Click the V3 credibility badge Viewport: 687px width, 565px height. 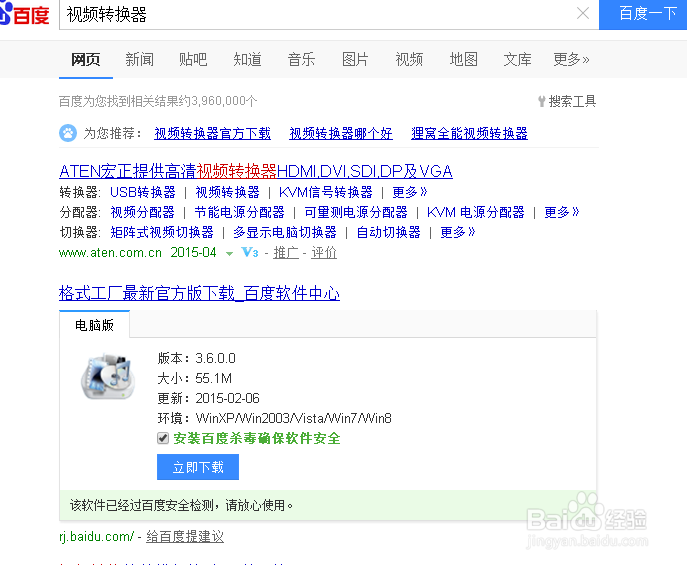pos(250,252)
